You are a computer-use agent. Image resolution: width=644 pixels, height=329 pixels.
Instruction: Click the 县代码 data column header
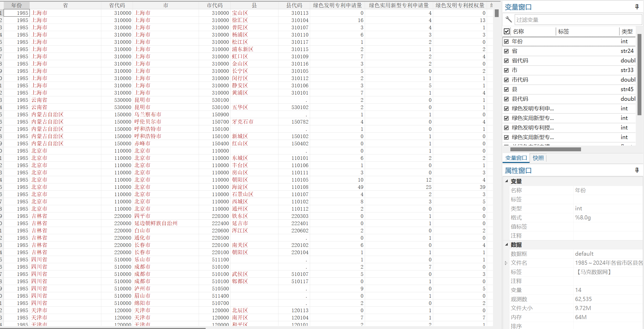[x=294, y=5]
